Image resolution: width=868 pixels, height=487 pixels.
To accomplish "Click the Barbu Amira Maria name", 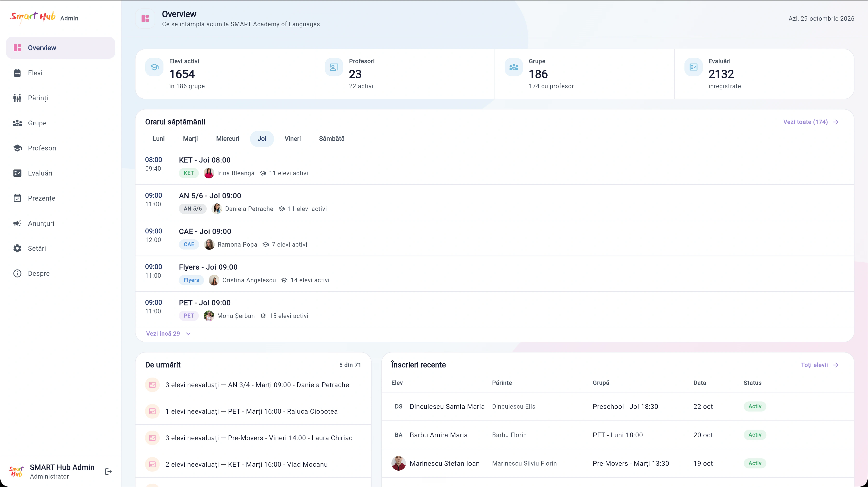I will (438, 435).
